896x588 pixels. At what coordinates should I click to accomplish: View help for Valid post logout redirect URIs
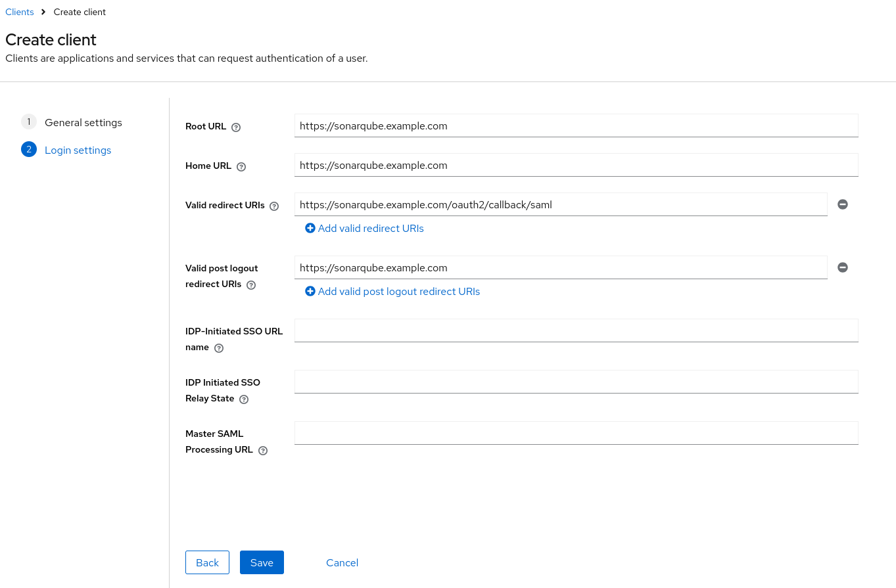pos(250,285)
